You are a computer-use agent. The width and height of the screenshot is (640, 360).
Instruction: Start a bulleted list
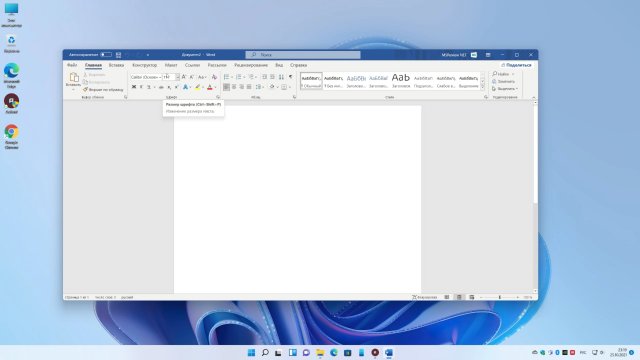coord(226,77)
